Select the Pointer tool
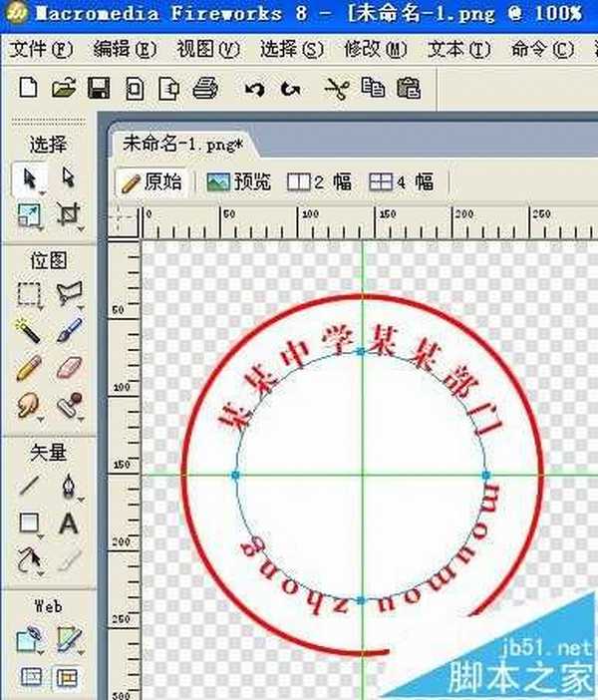Image resolution: width=598 pixels, height=700 pixels. pos(30,178)
